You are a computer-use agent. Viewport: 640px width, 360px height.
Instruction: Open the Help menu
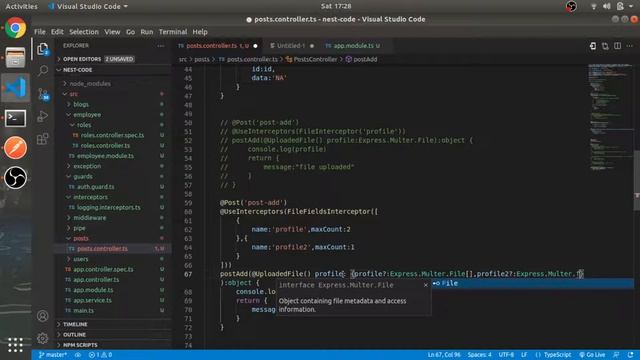pyautogui.click(x=200, y=32)
